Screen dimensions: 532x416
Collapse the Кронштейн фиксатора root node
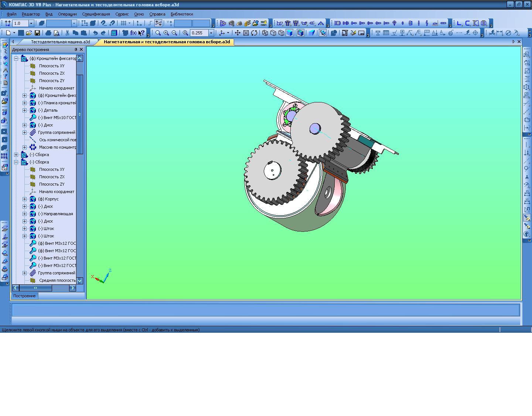16,58
